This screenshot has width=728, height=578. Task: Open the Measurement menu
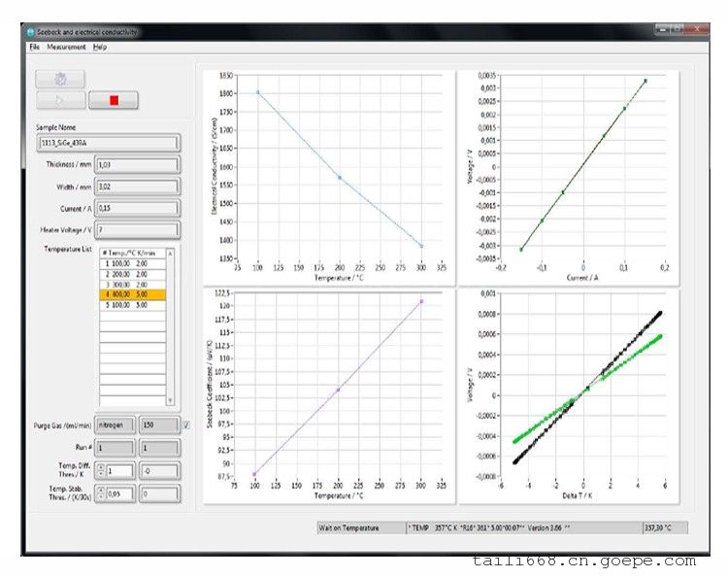point(66,47)
